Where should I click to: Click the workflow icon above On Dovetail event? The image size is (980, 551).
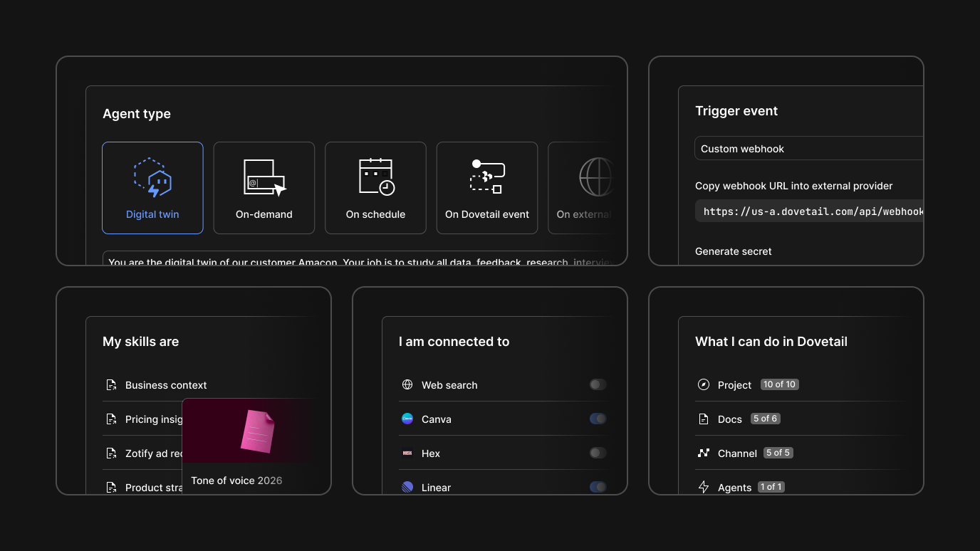click(x=487, y=177)
